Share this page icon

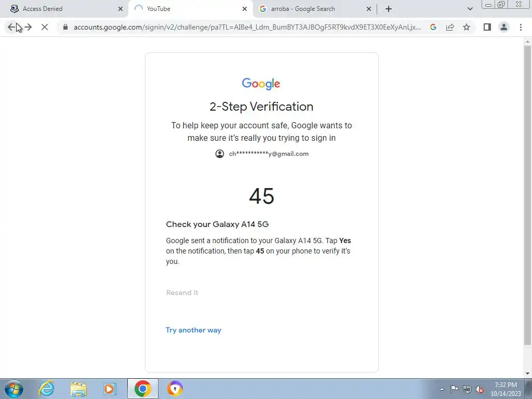tap(450, 27)
